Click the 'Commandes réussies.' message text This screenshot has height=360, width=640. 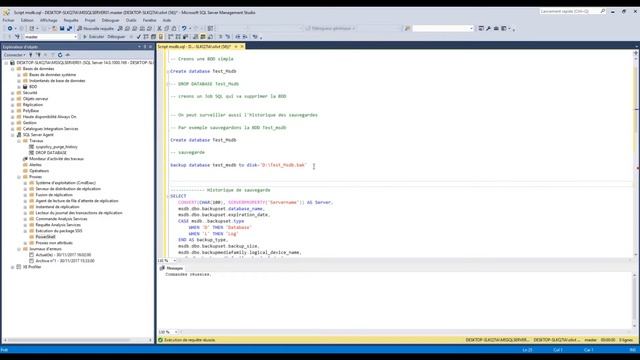click(x=188, y=274)
